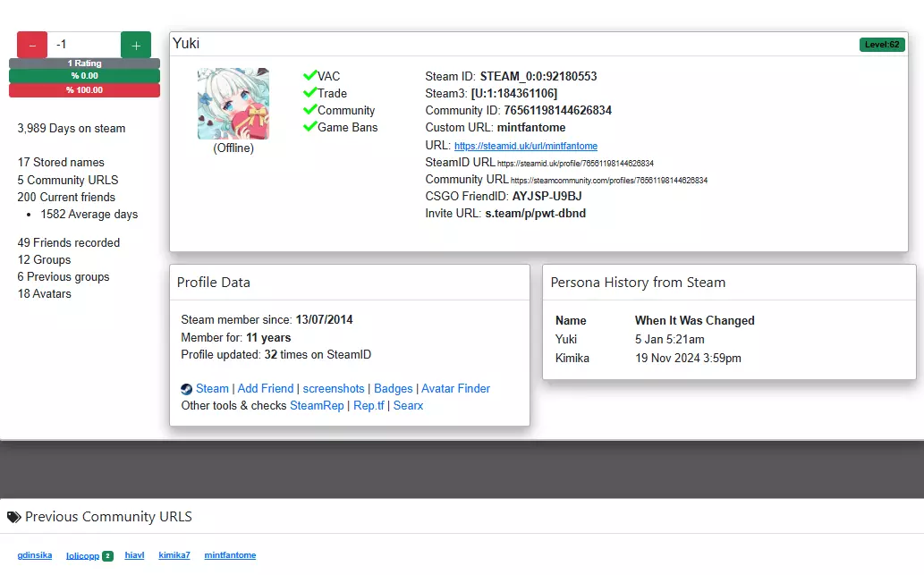Click the Steam member since date 13/07/2014

[x=324, y=320]
